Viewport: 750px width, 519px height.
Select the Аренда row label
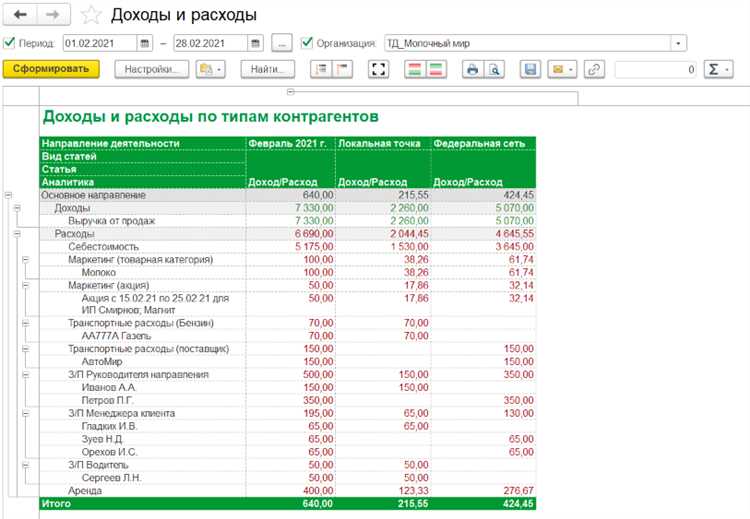tap(85, 491)
